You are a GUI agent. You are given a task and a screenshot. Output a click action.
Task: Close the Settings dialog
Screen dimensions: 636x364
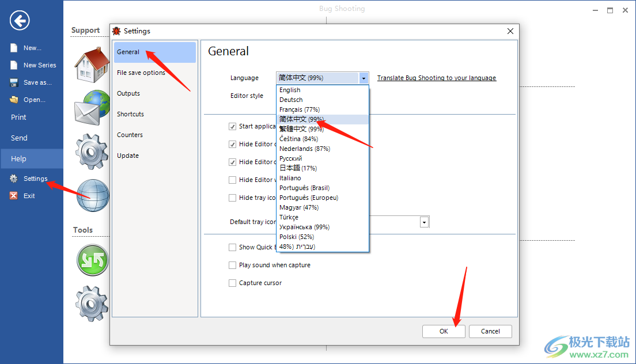coord(510,31)
